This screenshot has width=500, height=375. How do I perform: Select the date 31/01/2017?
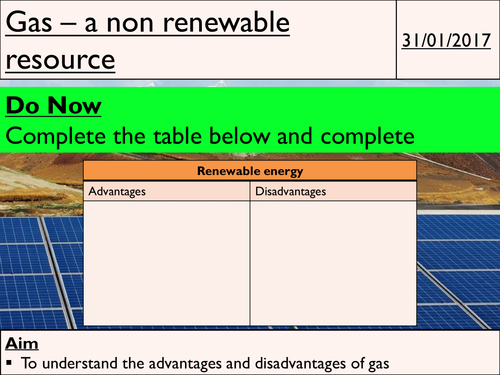tap(446, 41)
